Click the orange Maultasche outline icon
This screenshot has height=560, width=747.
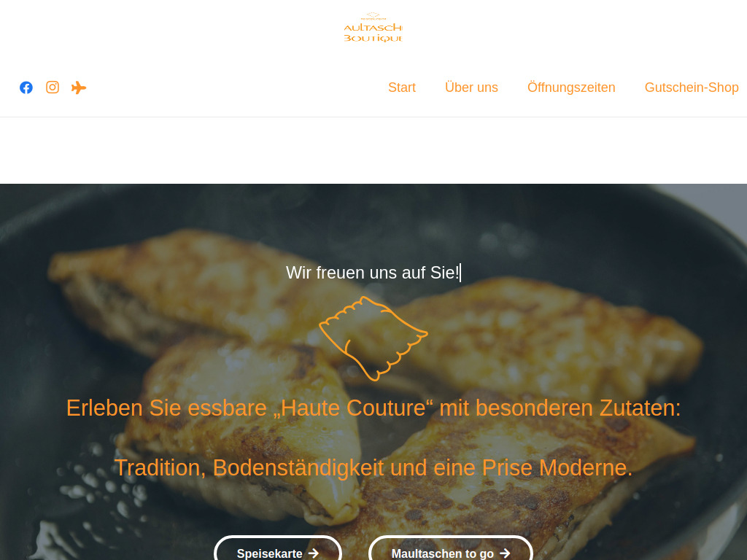pyautogui.click(x=373, y=338)
